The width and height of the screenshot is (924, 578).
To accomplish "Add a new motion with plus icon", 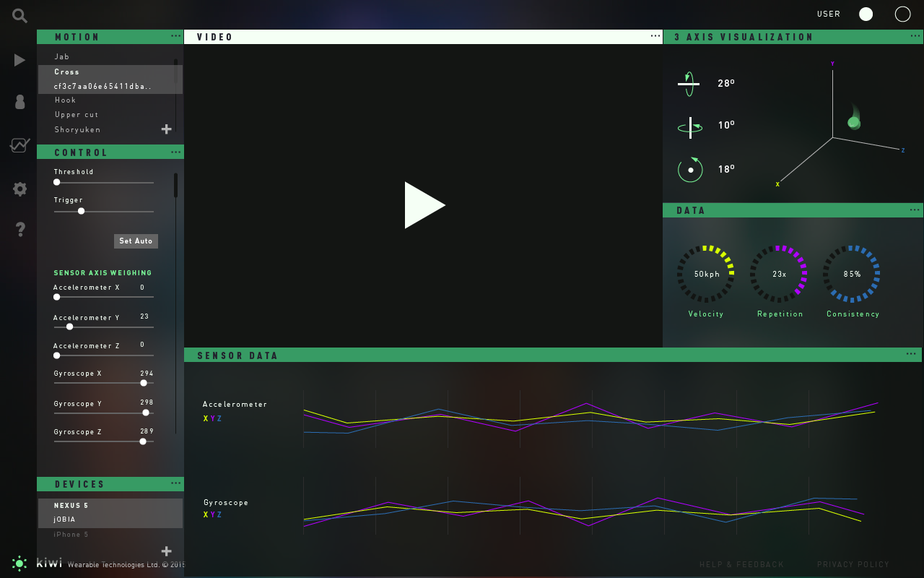I will point(166,129).
